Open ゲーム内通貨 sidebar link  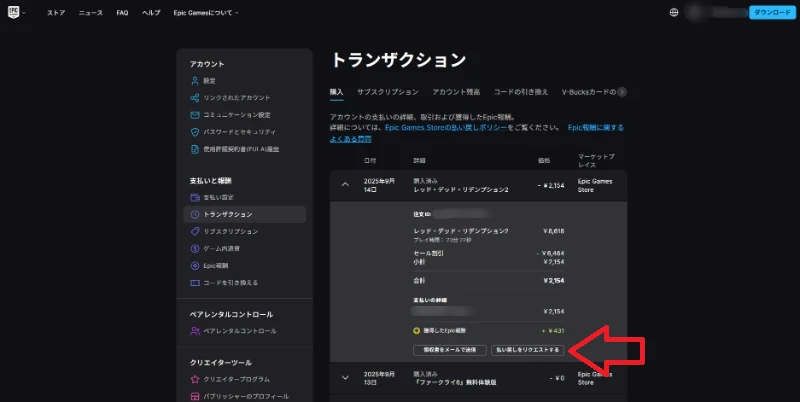[221, 248]
